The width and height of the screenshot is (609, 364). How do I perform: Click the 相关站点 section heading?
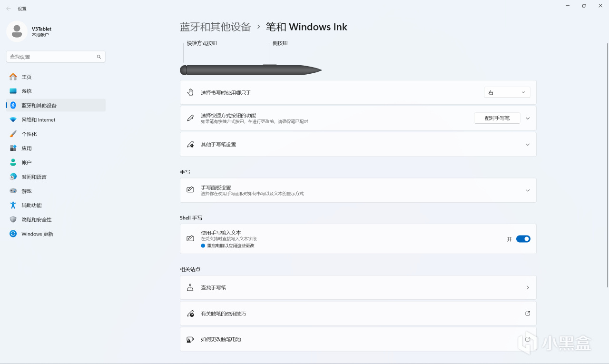point(190,269)
